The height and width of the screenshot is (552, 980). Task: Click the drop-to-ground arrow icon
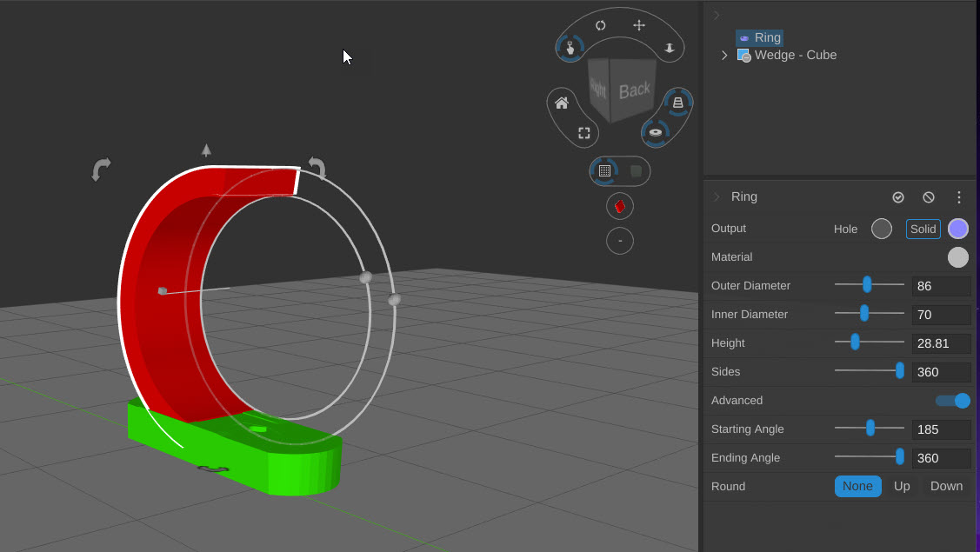tap(670, 48)
